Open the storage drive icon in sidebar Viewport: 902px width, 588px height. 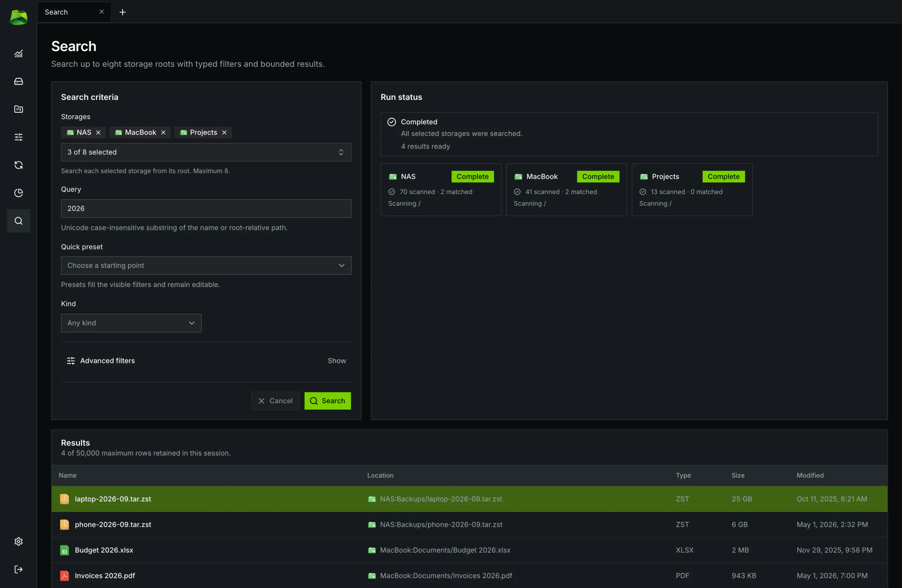[x=18, y=82]
